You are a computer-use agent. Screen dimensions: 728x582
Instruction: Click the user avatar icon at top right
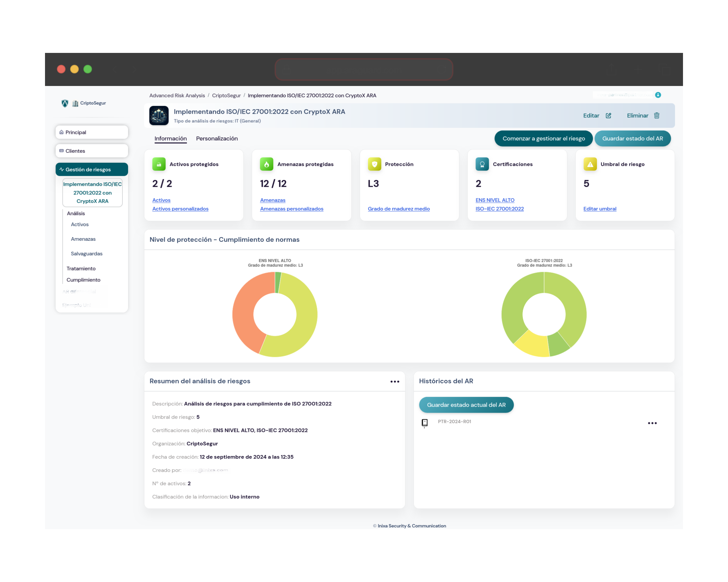659,95
